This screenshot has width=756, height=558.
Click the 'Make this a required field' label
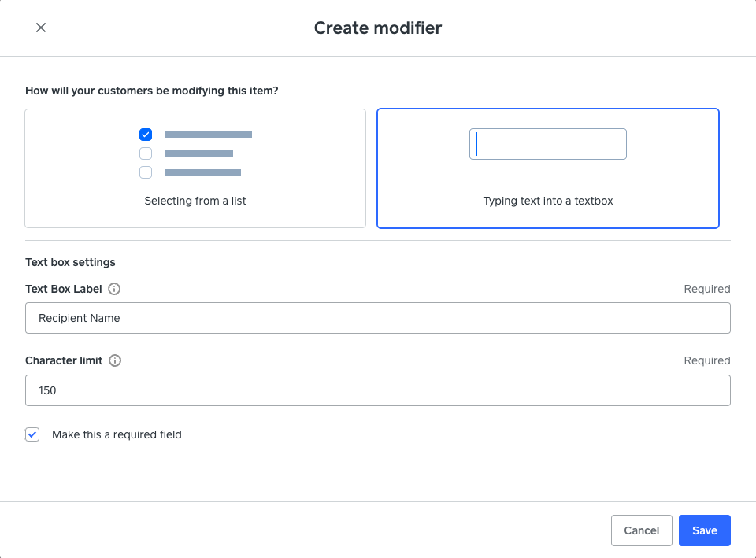[x=117, y=434]
